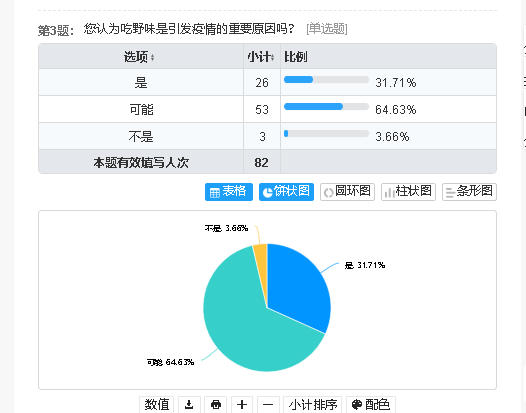Switch to the 柱状图 column chart
Viewport: 526px width, 413px height.
(408, 192)
